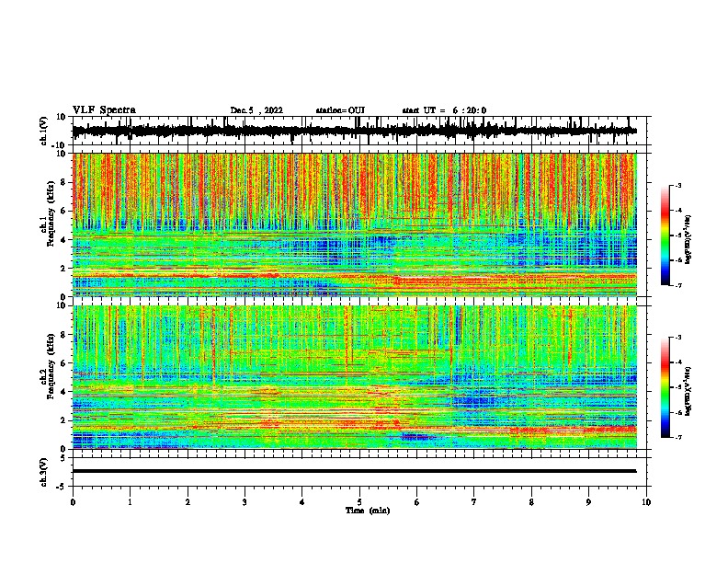Click the ch.2 spectrogram panel

click(354, 377)
